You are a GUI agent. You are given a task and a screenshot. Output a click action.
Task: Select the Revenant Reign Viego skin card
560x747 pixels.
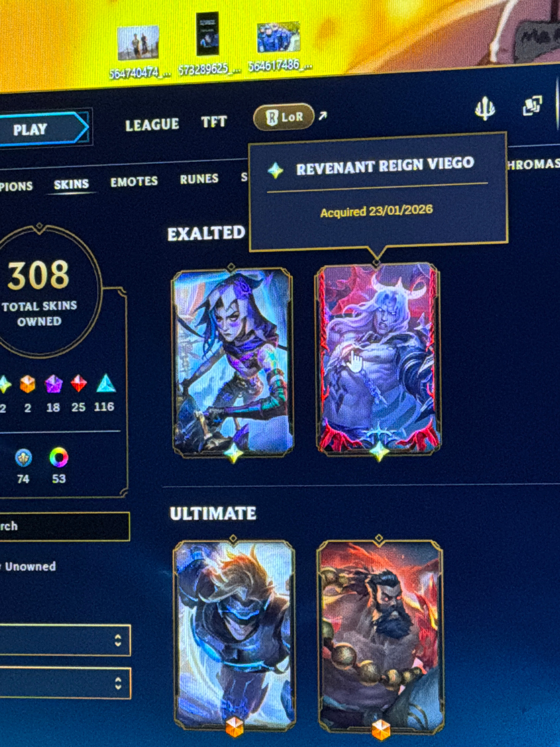(x=378, y=359)
